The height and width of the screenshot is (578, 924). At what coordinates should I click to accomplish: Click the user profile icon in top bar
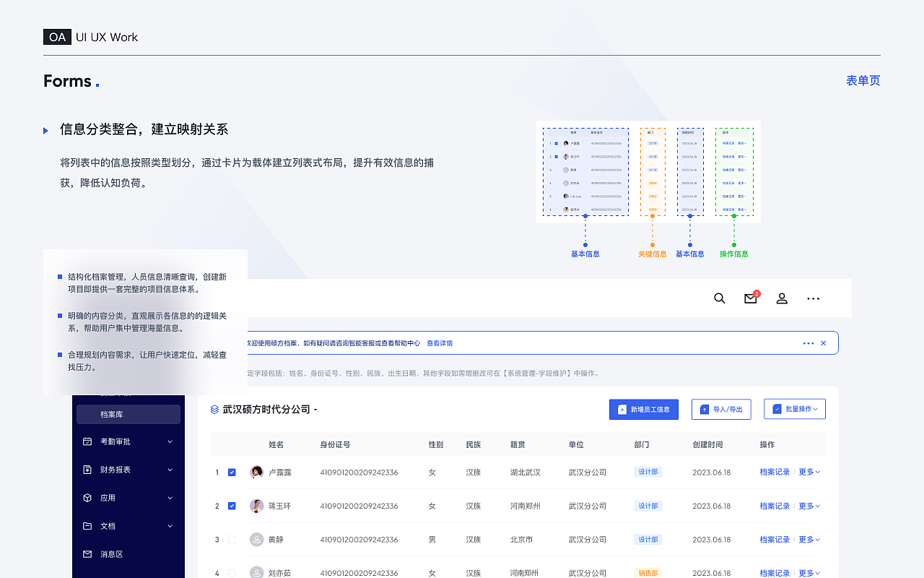pyautogui.click(x=782, y=298)
